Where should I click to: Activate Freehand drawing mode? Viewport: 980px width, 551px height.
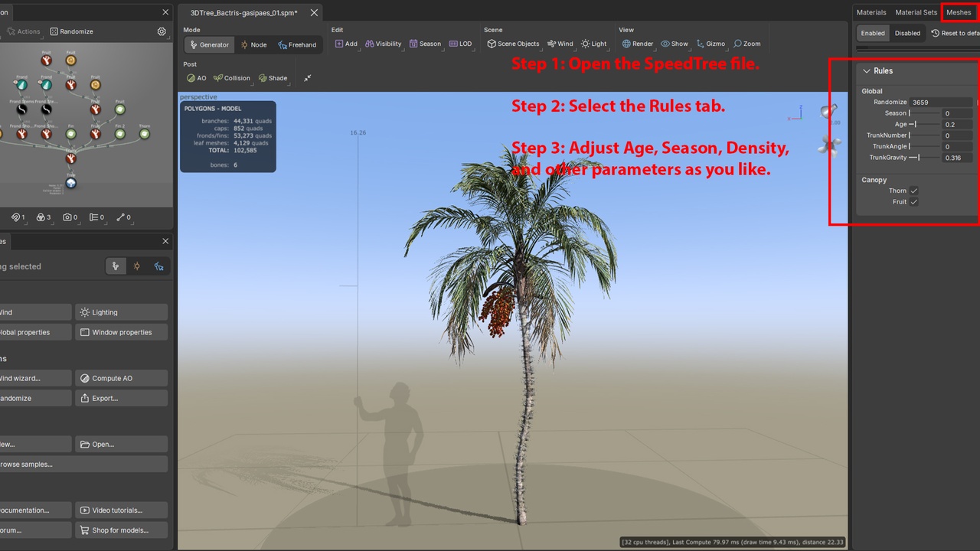tap(297, 44)
